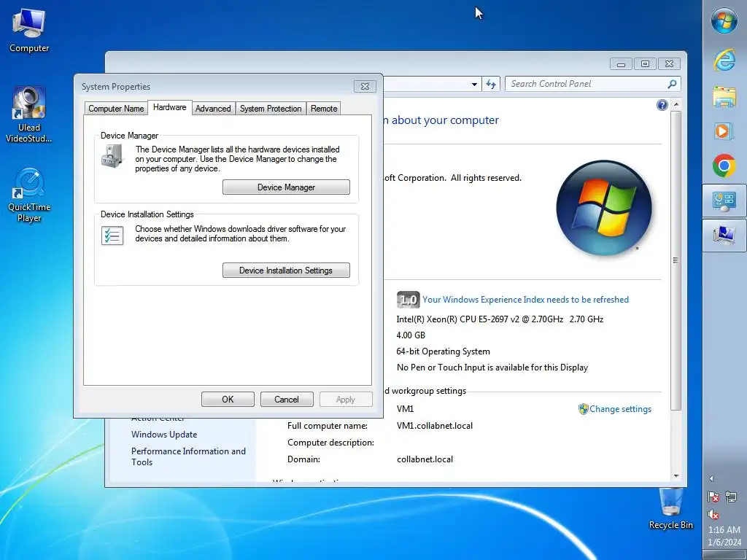Select the Recycle Bin on desktop
The image size is (747, 560).
tap(671, 510)
